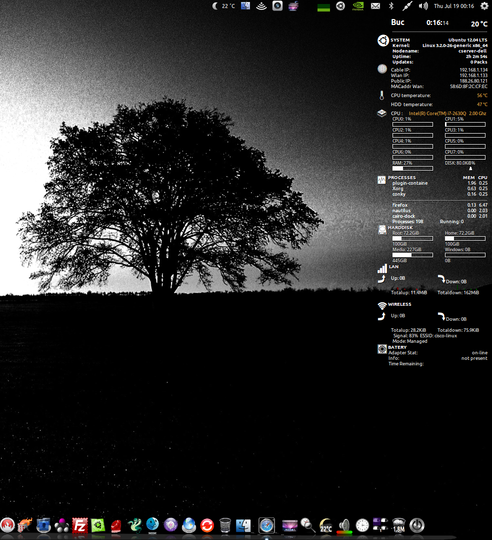Open the network plug indicator menu
This screenshot has height=540, width=492.
pyautogui.click(x=407, y=6)
